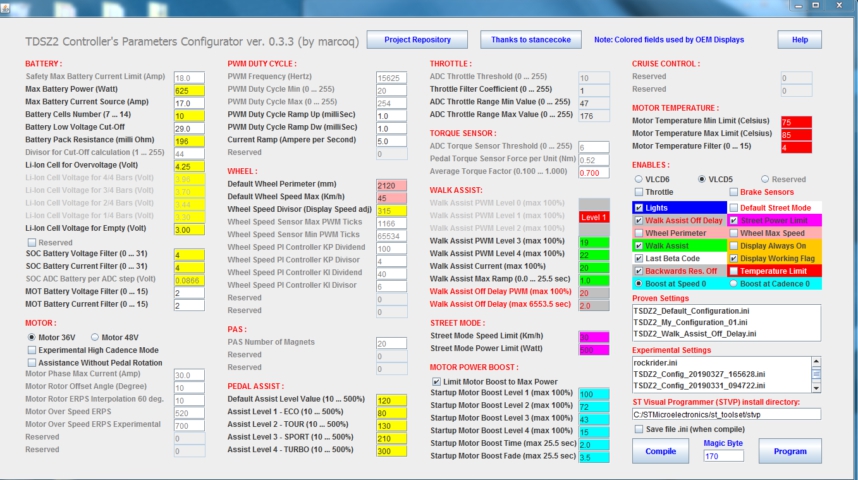Viewport: 858px width, 480px height.
Task: Edit Default Wheel Perimeter field
Action: coord(391,185)
